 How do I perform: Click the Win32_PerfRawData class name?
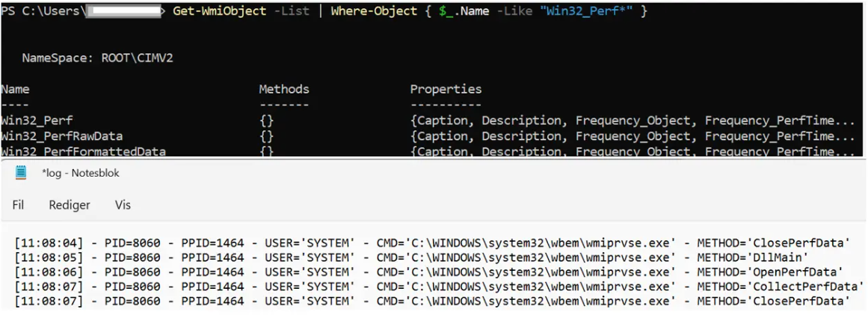pyautogui.click(x=61, y=136)
